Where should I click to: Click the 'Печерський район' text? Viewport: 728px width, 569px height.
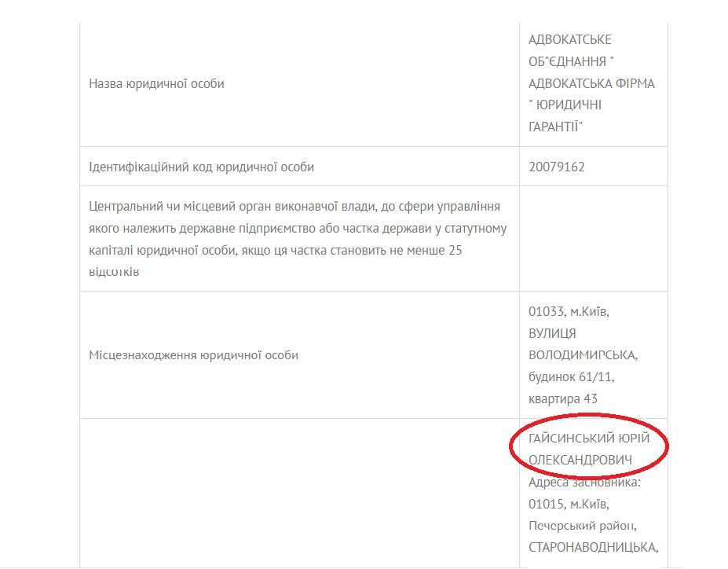[582, 525]
